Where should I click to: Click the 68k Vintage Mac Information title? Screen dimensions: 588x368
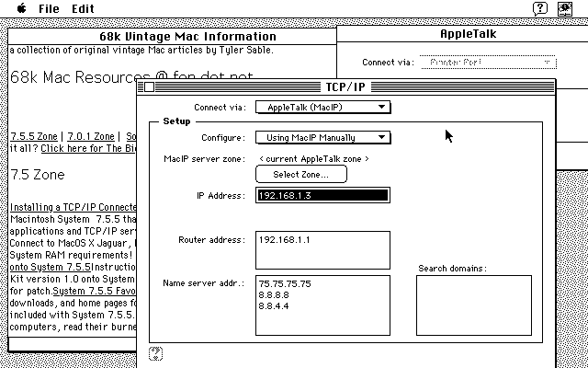point(187,37)
